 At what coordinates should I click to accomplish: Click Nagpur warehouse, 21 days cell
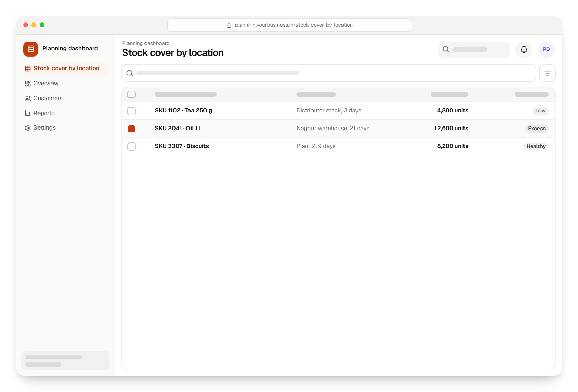pos(333,128)
